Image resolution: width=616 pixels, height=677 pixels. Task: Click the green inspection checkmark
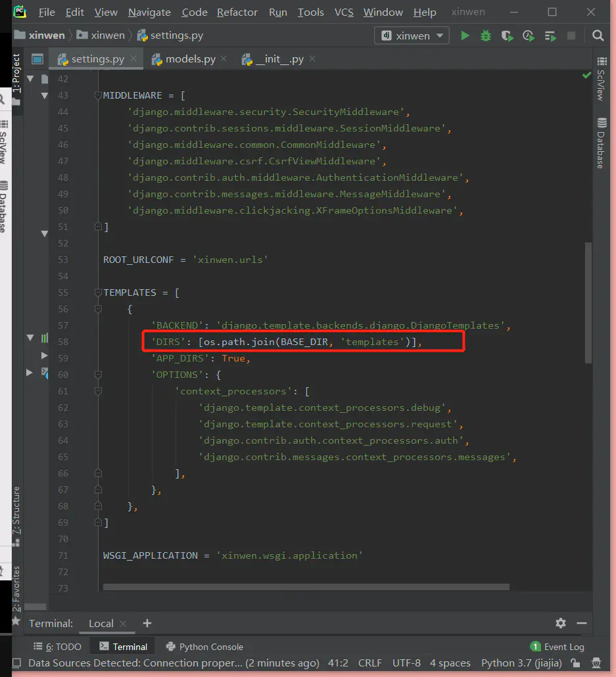pos(586,76)
